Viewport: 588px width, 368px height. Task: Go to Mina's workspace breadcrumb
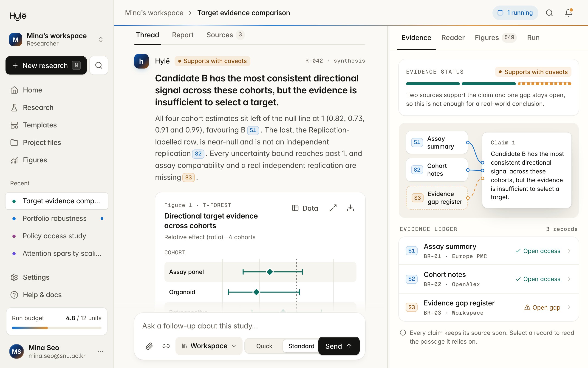(x=154, y=13)
